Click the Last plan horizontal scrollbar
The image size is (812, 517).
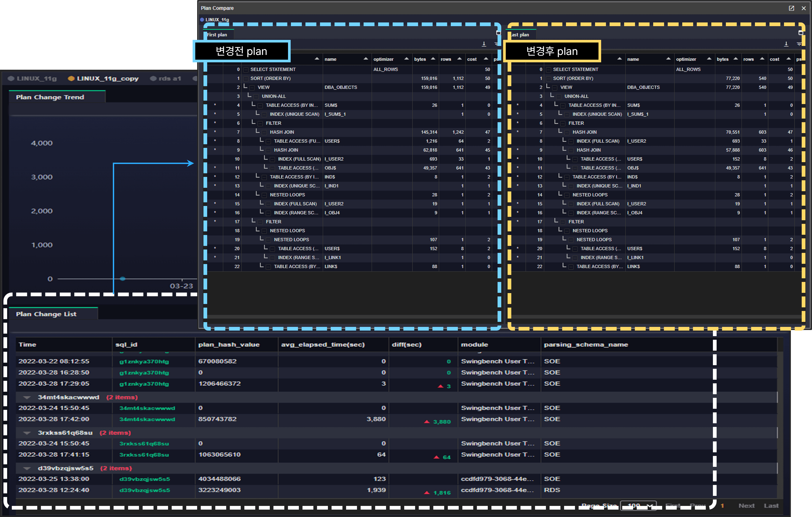coord(656,317)
